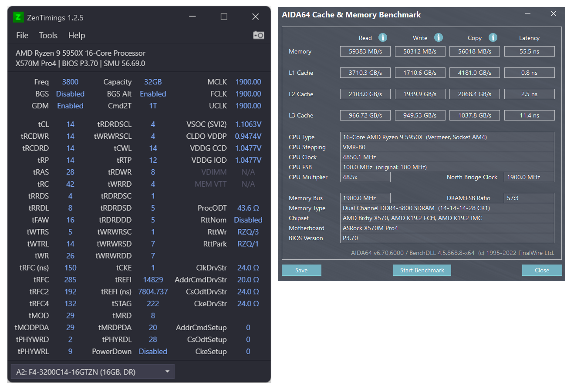Minimize the ZenTimings window
The image size is (584, 392).
pyautogui.click(x=192, y=17)
